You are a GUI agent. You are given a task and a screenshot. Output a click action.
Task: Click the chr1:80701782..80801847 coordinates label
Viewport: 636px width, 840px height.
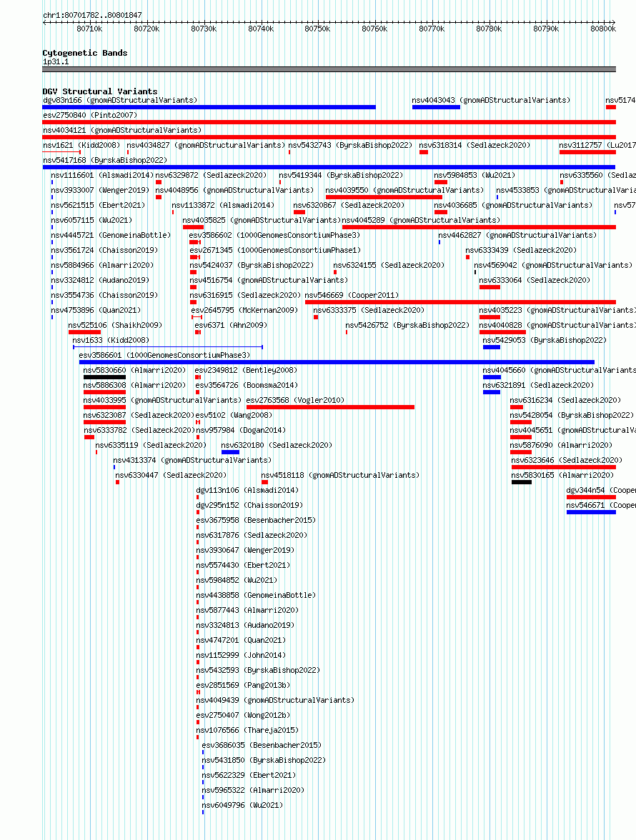[92, 15]
